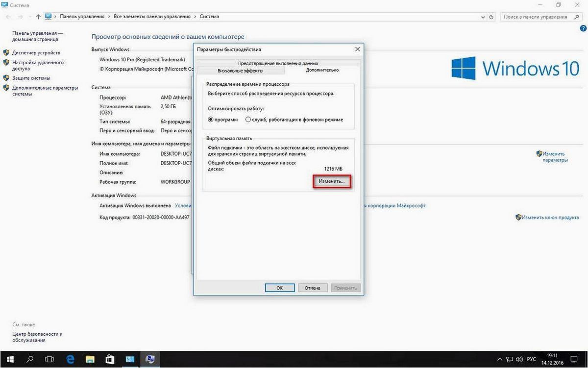This screenshot has width=588, height=368.
Task: Select Панель управления breadcrumb
Action: [x=82, y=17]
